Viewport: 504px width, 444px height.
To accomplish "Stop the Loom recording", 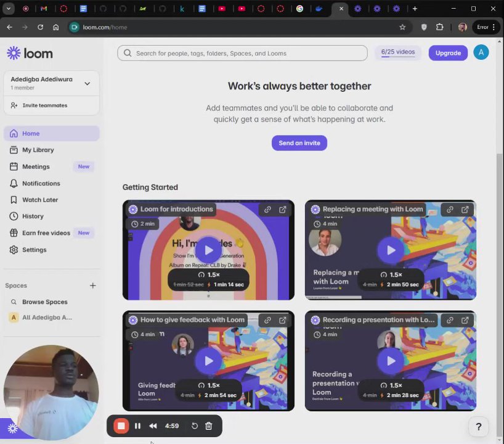I will point(121,425).
